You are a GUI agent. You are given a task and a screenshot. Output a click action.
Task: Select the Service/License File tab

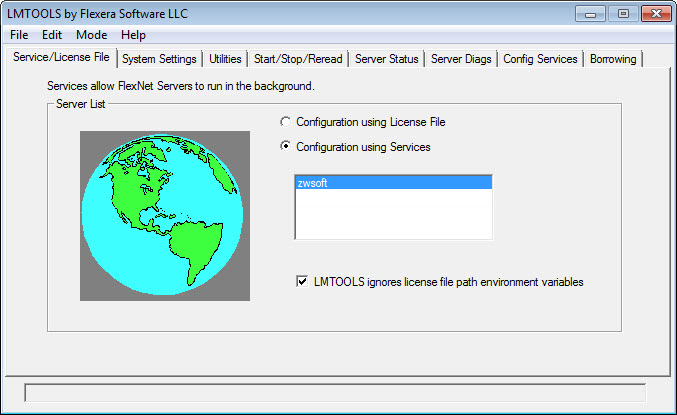60,58
